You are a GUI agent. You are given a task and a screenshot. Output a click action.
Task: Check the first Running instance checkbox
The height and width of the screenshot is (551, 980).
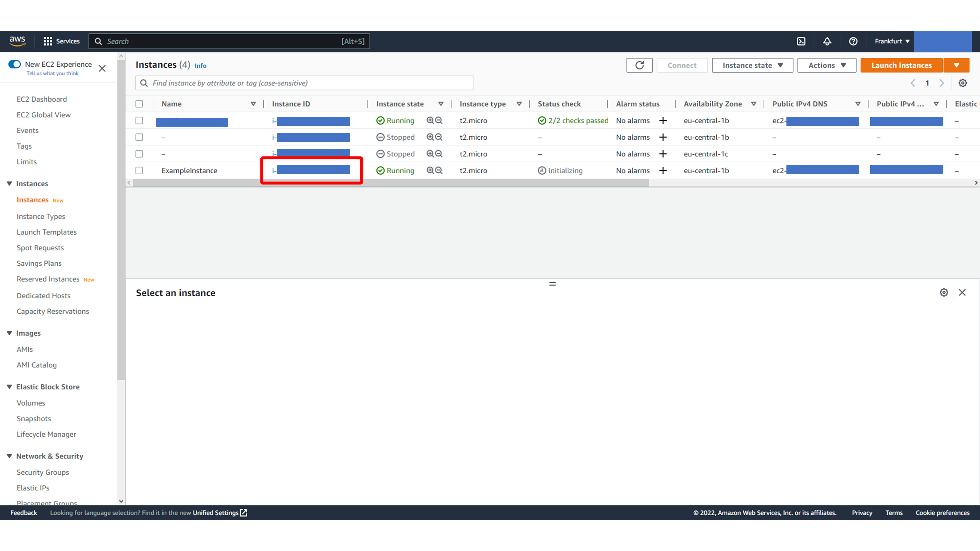139,120
